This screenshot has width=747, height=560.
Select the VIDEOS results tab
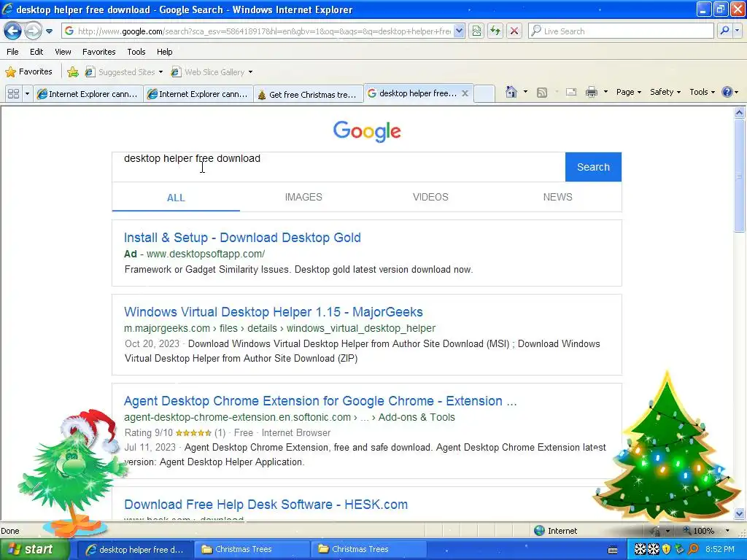tap(430, 197)
